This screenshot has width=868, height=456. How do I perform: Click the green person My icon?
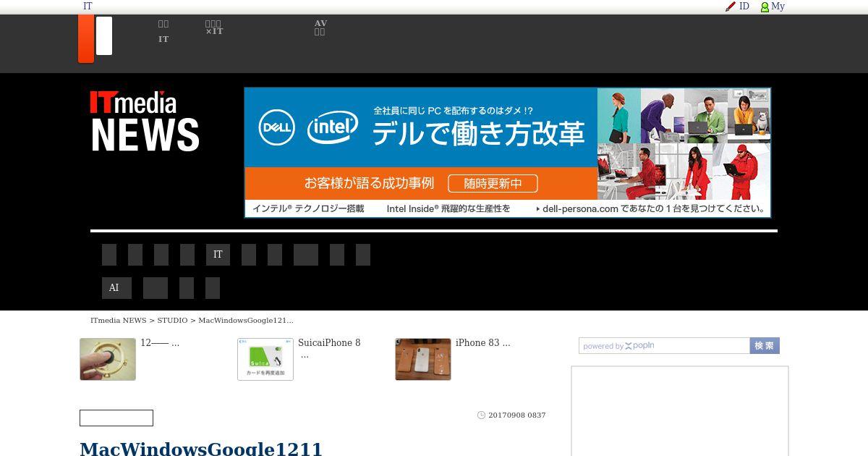[x=765, y=7]
